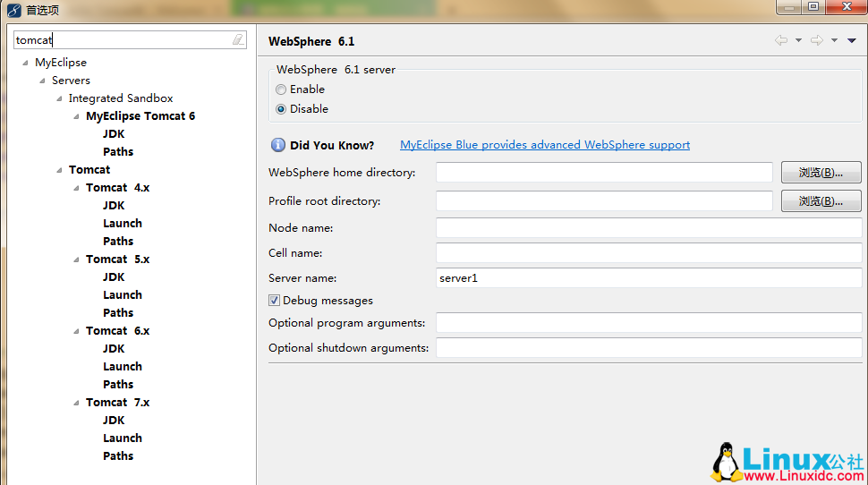Select Paths under Tomcat 4.x

[118, 242]
